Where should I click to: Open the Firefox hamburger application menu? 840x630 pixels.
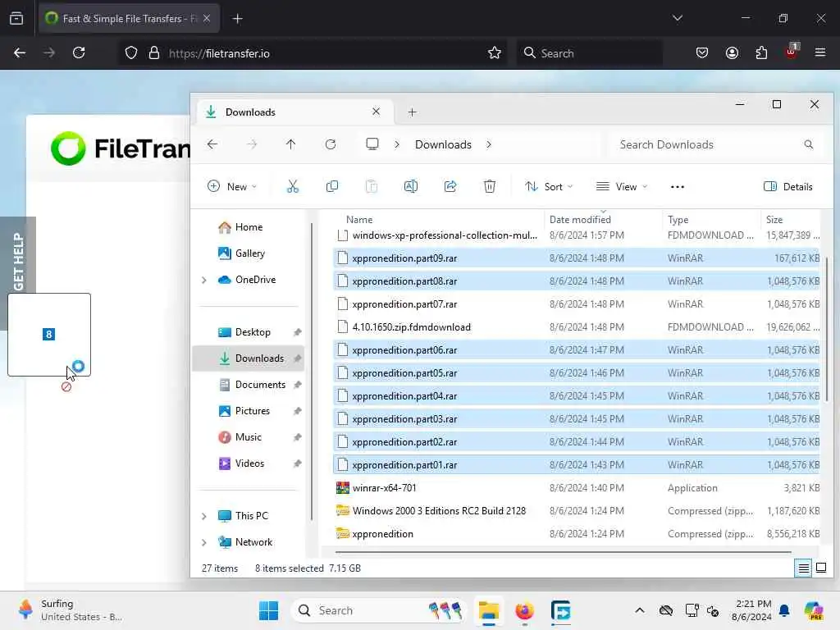pyautogui.click(x=820, y=52)
